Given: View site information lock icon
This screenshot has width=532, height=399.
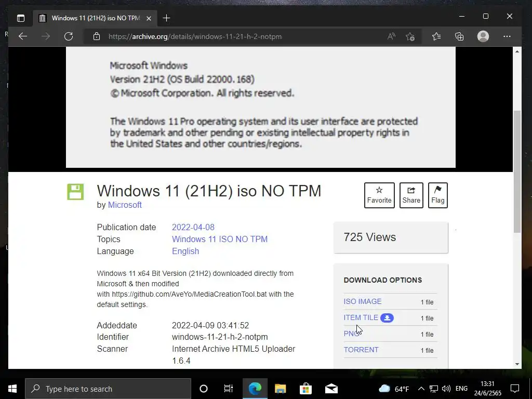Looking at the screenshot, I should pos(97,36).
